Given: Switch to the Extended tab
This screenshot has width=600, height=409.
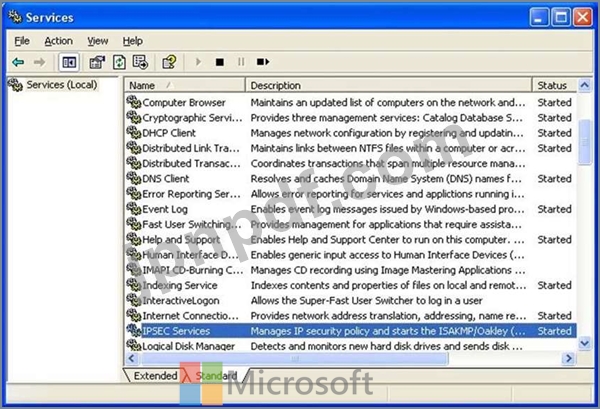Looking at the screenshot, I should click(x=155, y=376).
